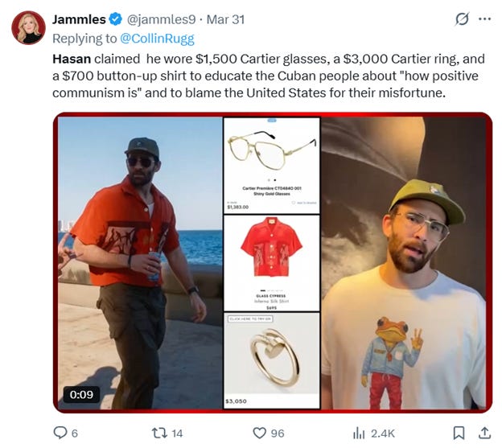Open the three-dot more options menu

click(485, 18)
